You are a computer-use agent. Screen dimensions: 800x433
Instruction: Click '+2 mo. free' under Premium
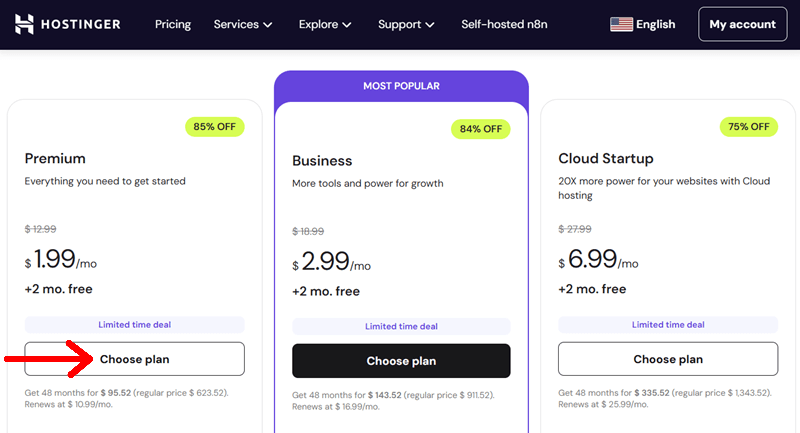click(59, 289)
